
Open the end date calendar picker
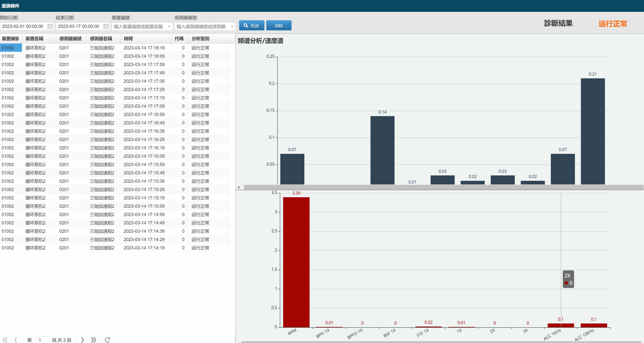point(106,26)
